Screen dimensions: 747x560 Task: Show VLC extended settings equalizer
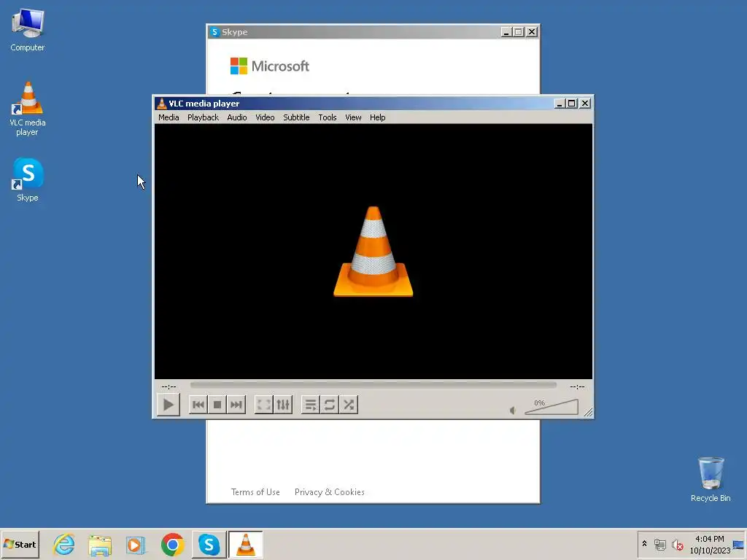coord(283,405)
